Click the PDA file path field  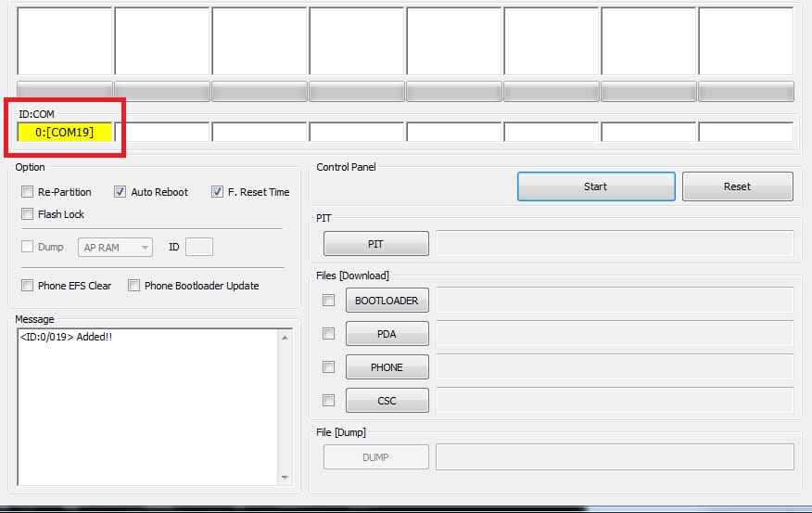point(615,334)
